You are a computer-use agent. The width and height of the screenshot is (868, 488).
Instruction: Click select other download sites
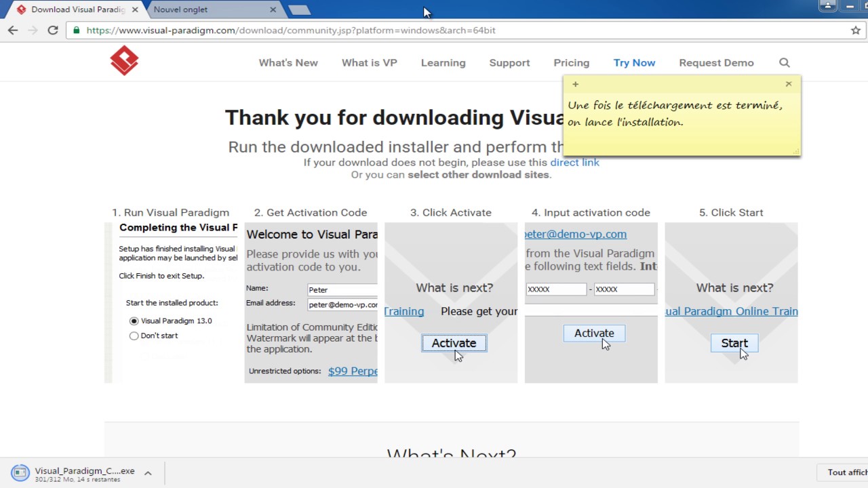point(478,174)
